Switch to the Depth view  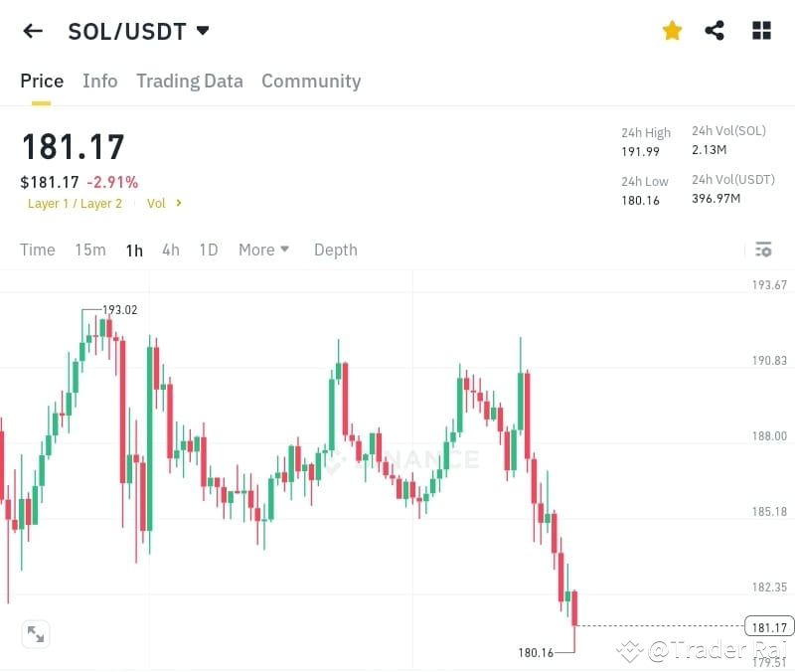point(335,250)
